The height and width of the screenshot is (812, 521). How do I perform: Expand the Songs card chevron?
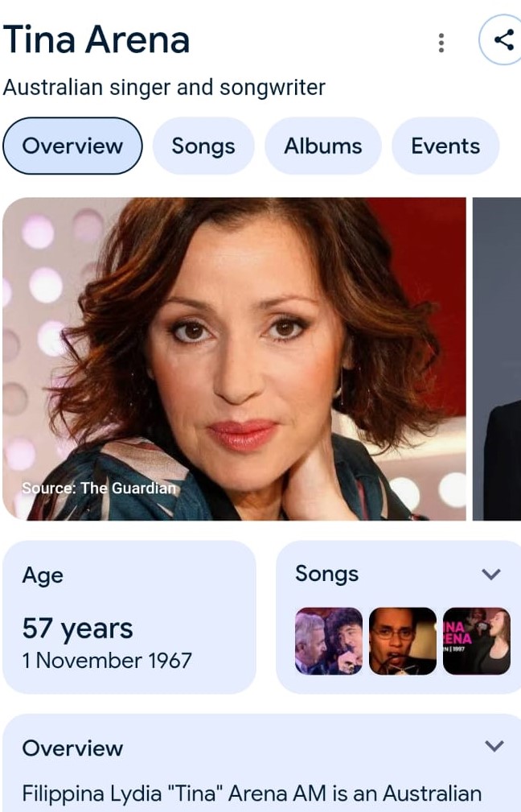click(490, 574)
